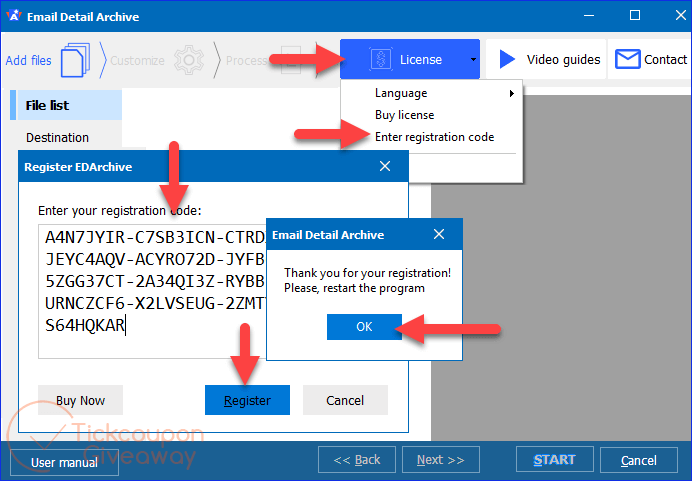Click the Process step label

246,60
